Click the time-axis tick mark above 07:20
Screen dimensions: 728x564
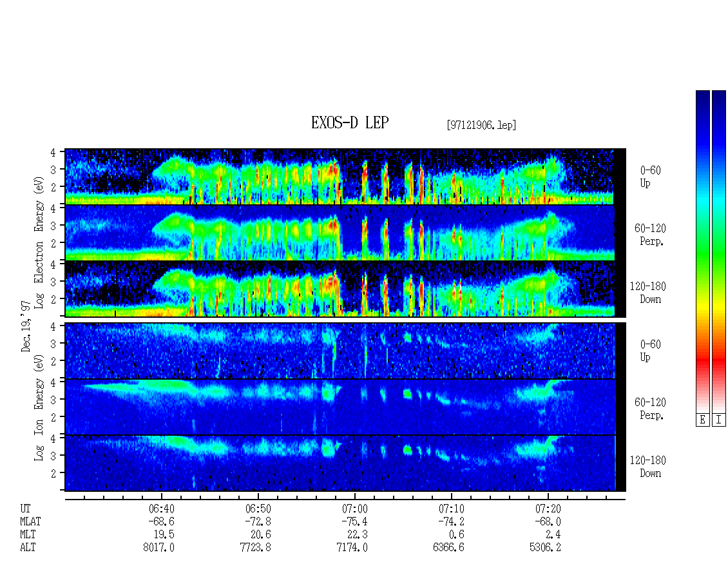548,496
